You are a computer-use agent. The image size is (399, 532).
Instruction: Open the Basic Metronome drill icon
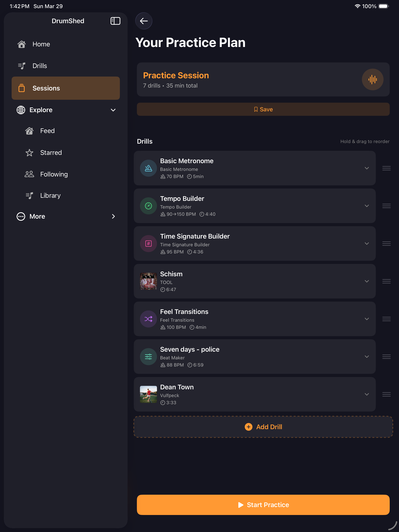(x=148, y=168)
